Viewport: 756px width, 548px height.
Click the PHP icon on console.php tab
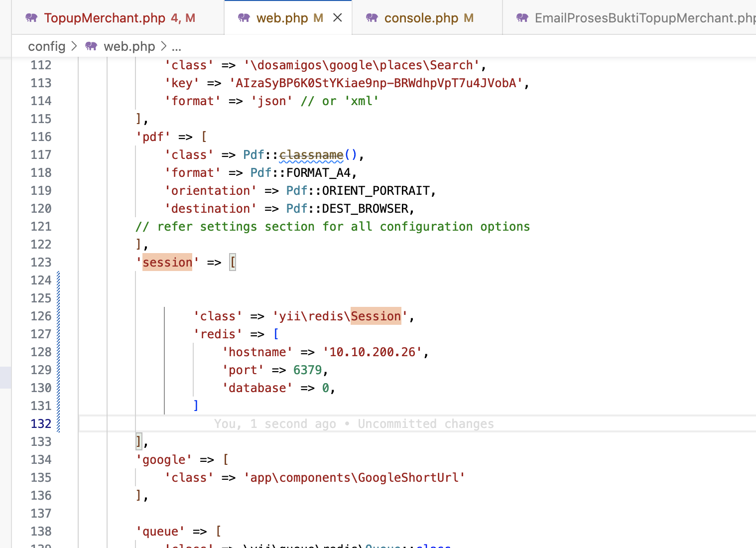(x=372, y=18)
